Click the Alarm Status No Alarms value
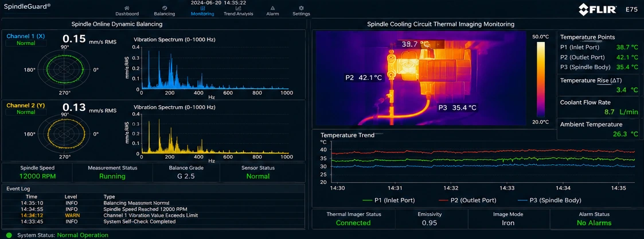644x239 pixels. [x=594, y=223]
